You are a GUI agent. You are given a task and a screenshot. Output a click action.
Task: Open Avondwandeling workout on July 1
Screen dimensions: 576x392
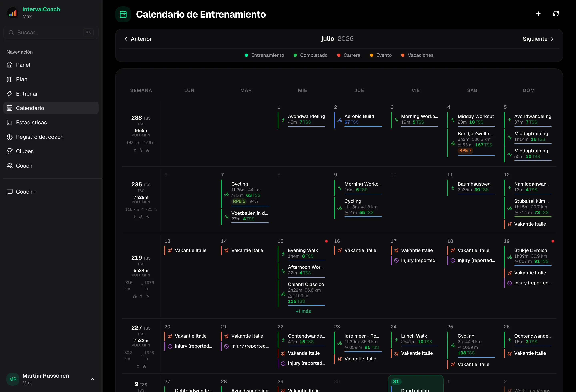point(301,120)
